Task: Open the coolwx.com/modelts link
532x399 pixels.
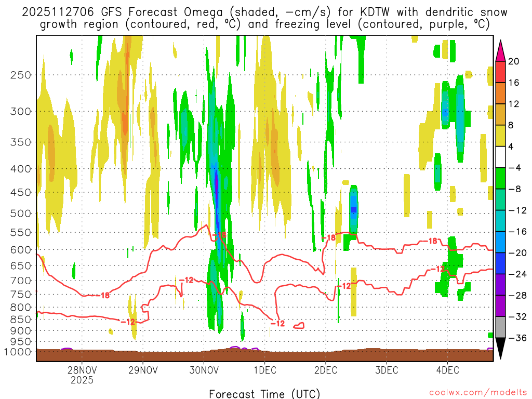Action: coord(478,393)
